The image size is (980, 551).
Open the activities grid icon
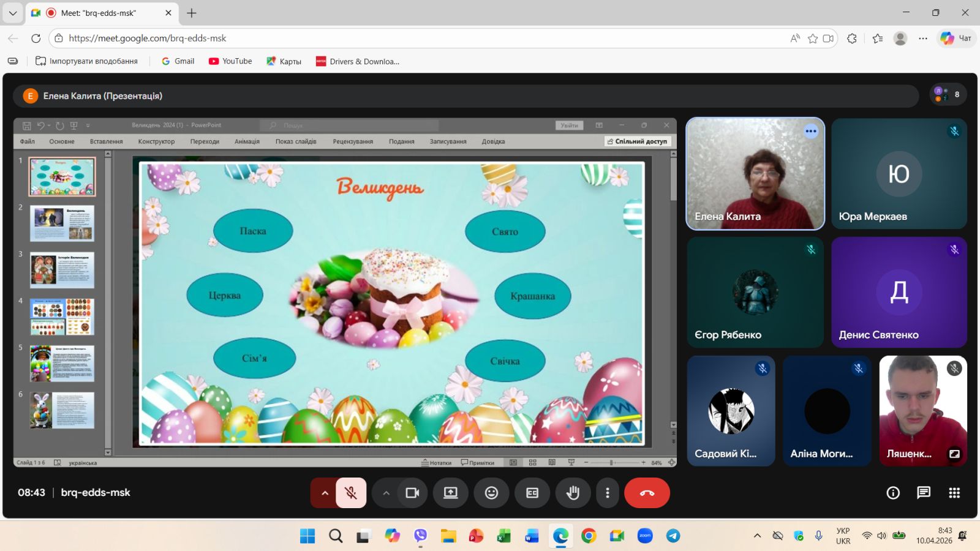click(x=954, y=493)
